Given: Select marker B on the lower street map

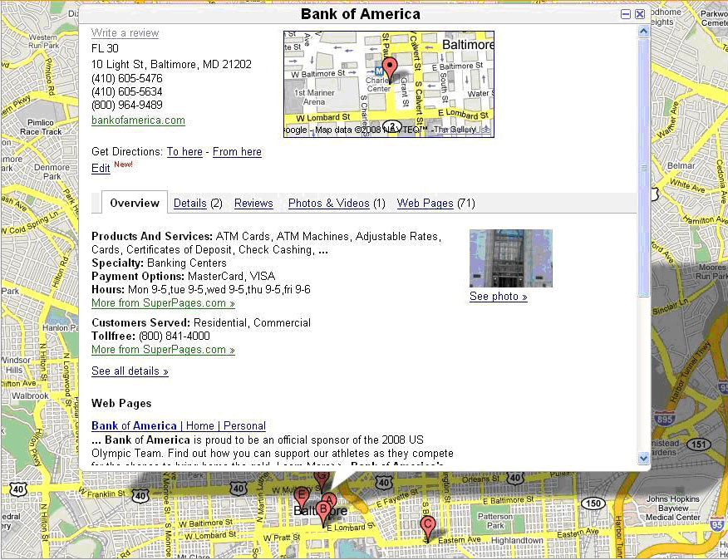Looking at the screenshot, I should click(x=322, y=507).
